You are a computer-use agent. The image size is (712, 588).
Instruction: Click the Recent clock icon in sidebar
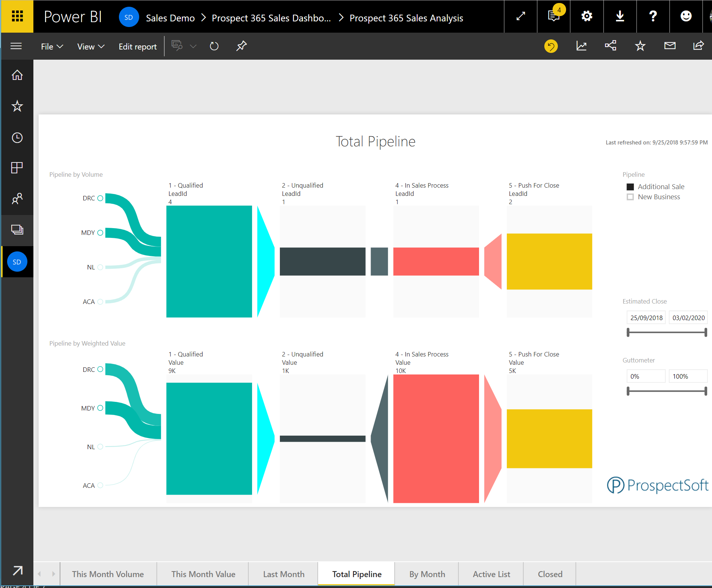pos(17,137)
